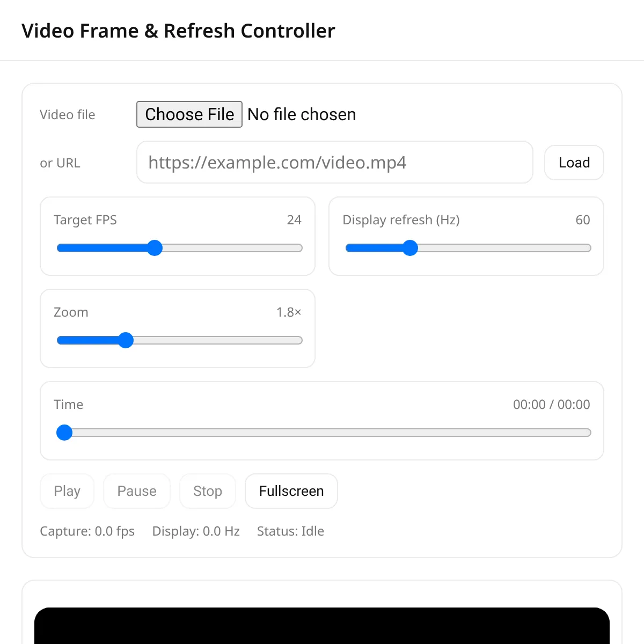644x644 pixels.
Task: Click the black video preview area
Action: pos(322,626)
